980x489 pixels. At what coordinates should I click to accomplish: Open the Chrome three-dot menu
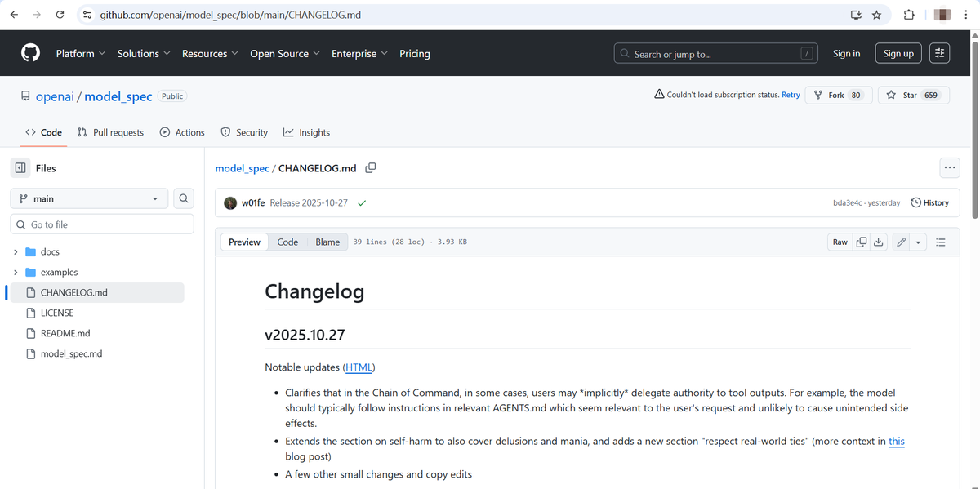click(x=965, y=15)
